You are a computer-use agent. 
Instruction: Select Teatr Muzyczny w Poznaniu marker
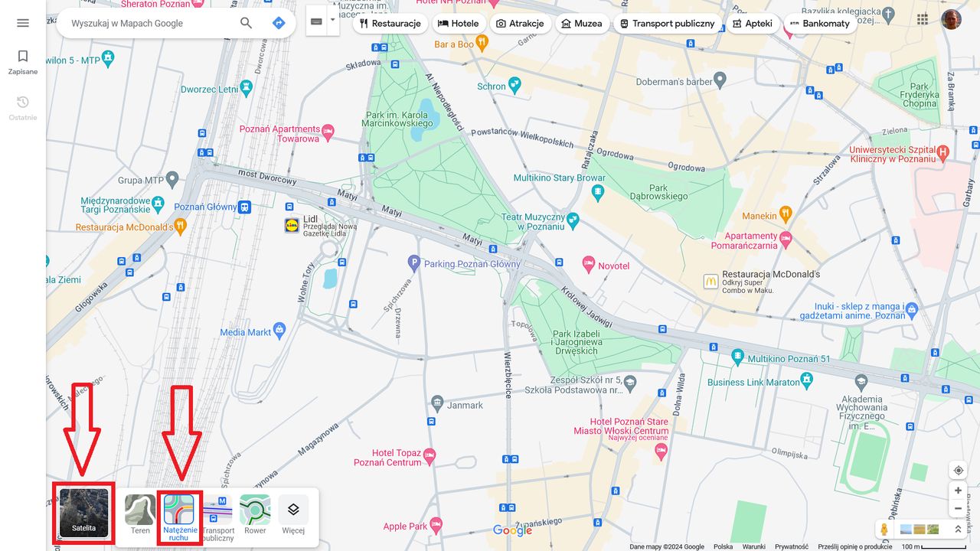(573, 221)
